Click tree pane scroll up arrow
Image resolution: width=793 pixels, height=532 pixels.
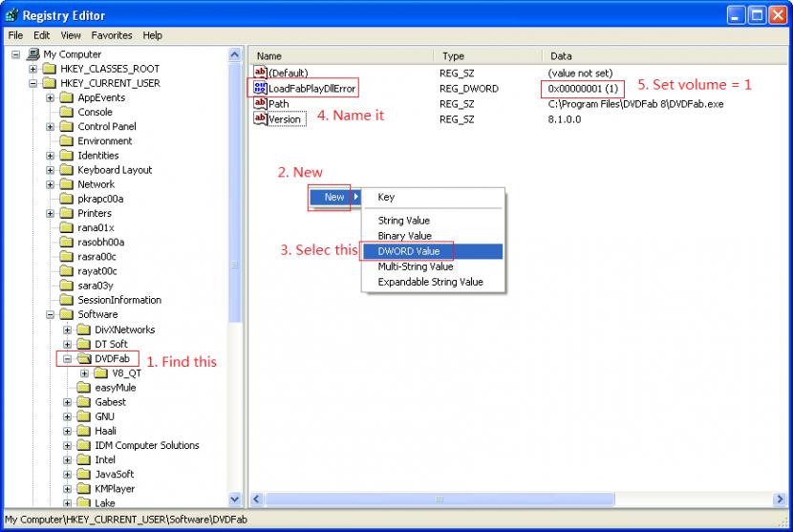(x=235, y=54)
